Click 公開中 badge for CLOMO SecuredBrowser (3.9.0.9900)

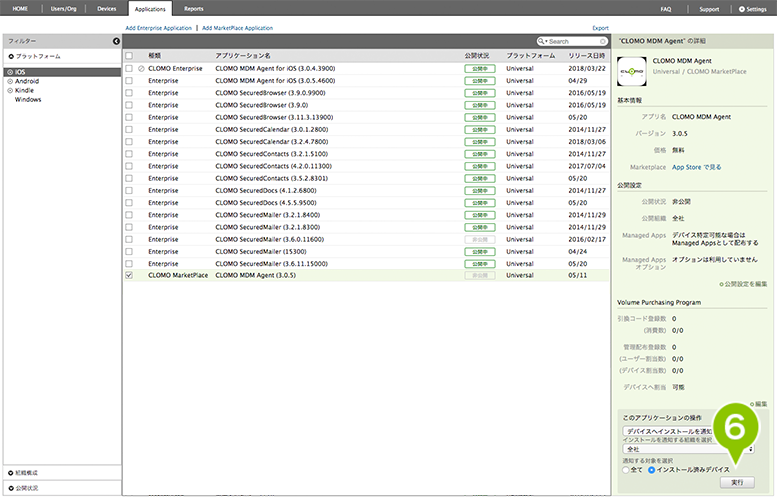tap(479, 93)
